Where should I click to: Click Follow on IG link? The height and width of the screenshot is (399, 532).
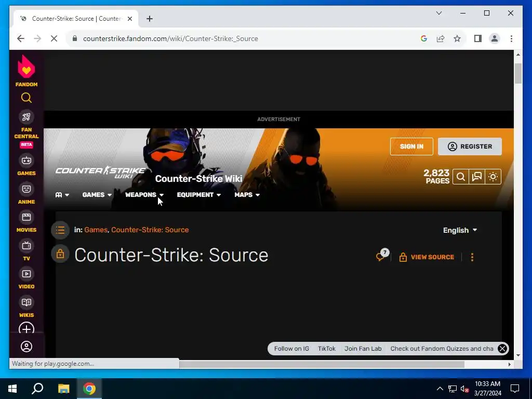coord(291,349)
